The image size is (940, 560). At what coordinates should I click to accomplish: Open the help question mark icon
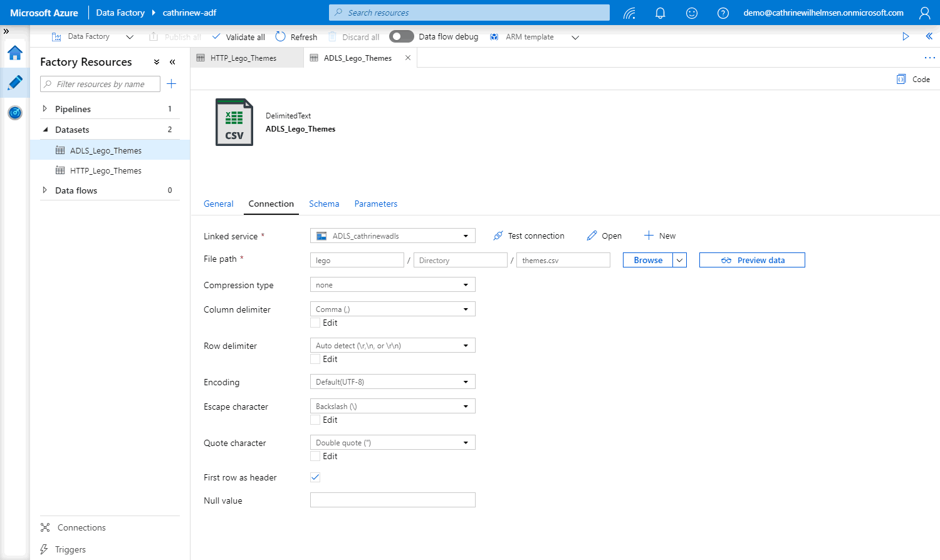click(x=723, y=13)
